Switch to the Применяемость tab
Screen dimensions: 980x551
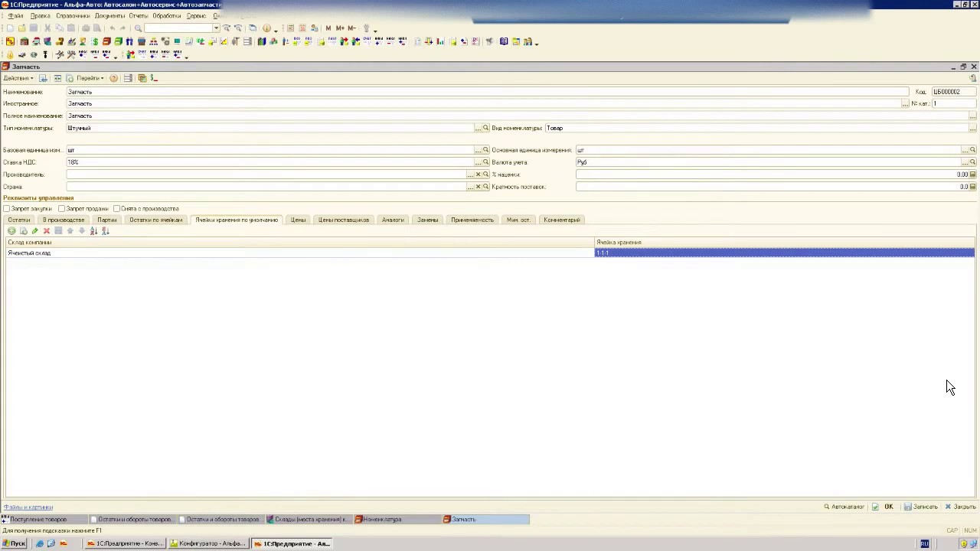tap(472, 220)
